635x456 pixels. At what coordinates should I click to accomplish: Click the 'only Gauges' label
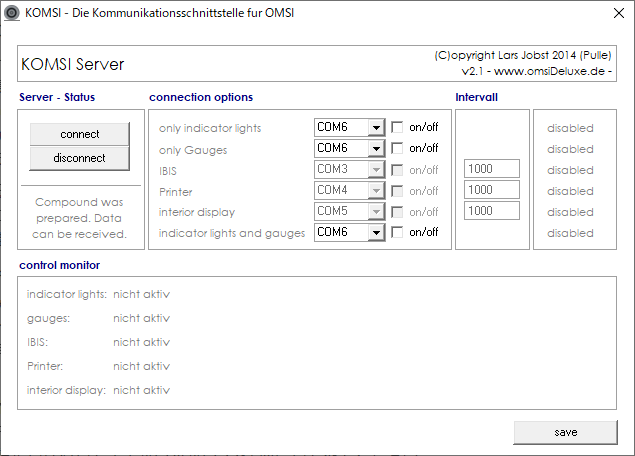[x=193, y=150]
